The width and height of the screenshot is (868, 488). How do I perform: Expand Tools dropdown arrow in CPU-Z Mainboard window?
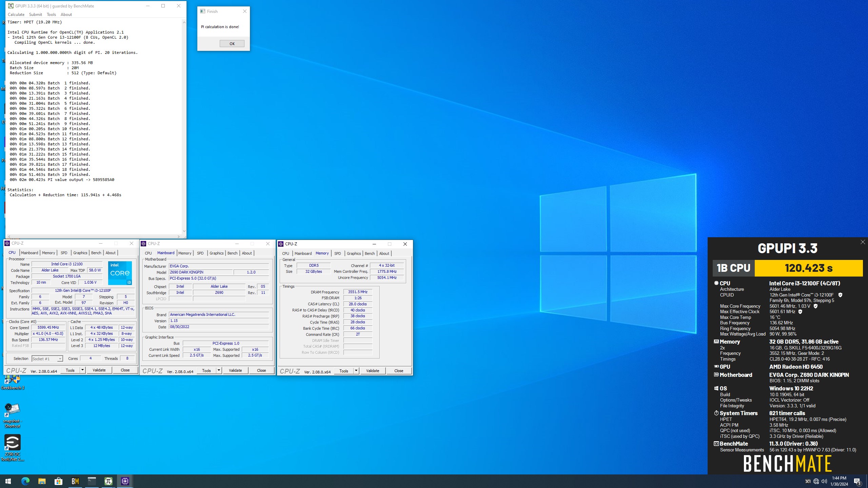219,370
